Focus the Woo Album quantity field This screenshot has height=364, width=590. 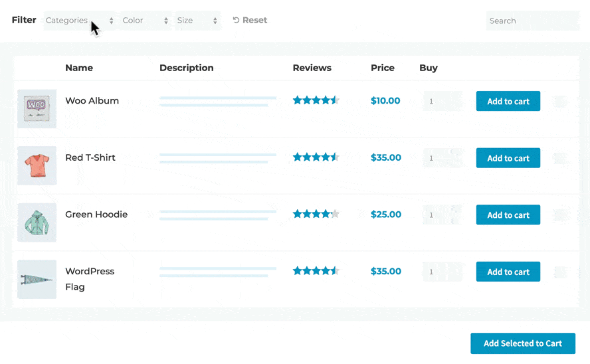pyautogui.click(x=442, y=101)
